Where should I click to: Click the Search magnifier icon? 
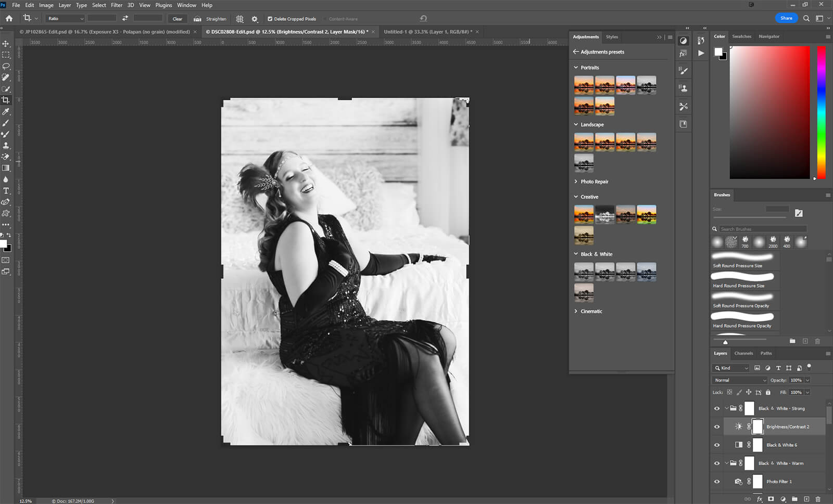806,18
